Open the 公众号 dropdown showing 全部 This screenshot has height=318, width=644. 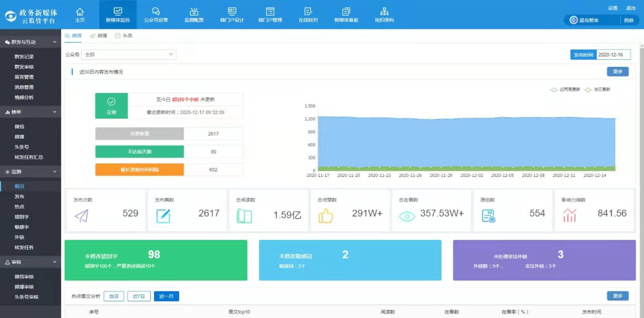point(129,55)
